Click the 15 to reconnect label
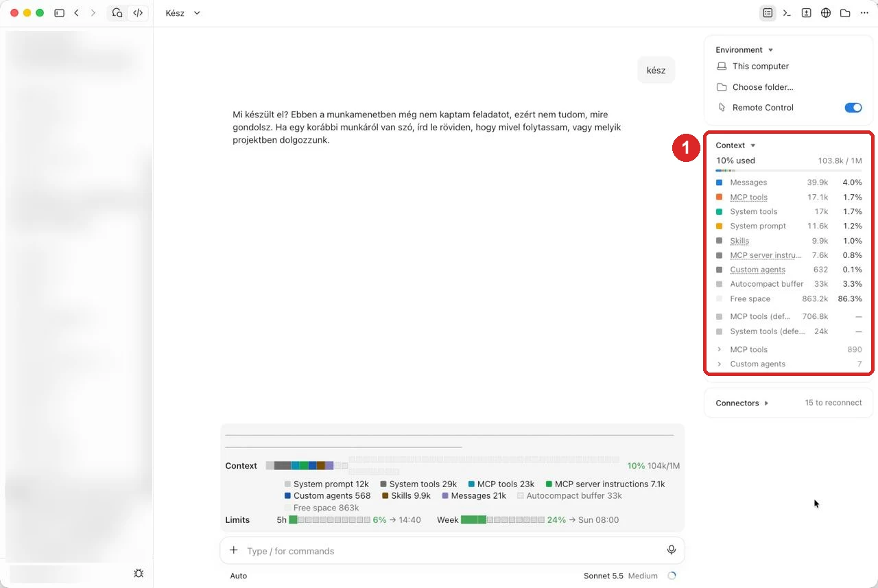 tap(833, 403)
